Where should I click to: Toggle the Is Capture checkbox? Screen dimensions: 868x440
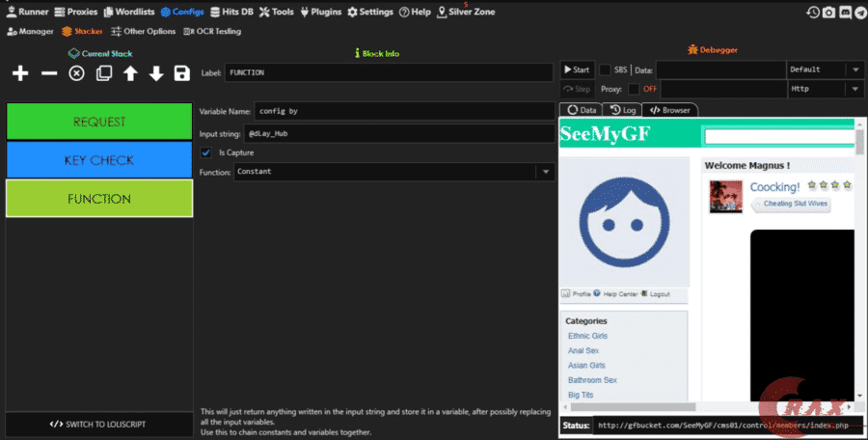coord(206,152)
